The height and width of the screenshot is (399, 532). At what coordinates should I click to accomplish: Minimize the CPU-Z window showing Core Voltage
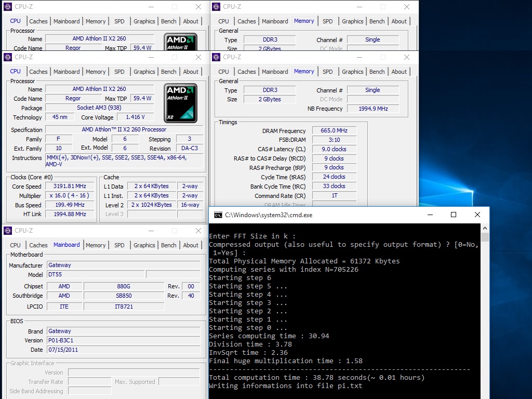coord(151,57)
